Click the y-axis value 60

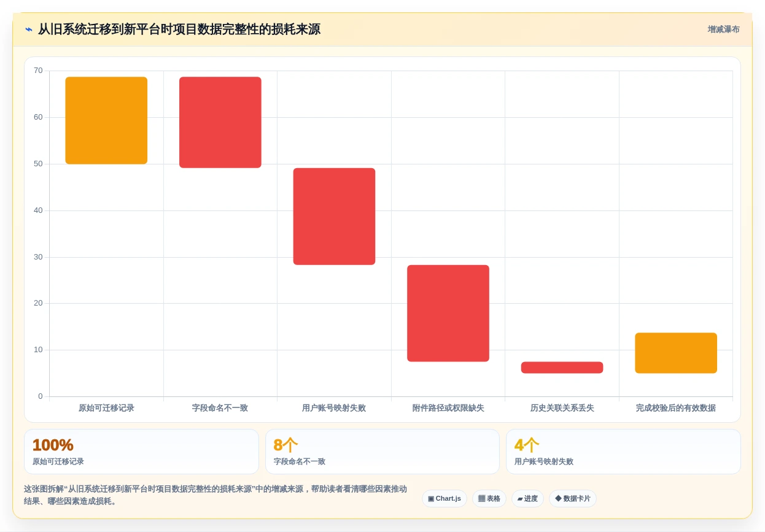(x=38, y=117)
